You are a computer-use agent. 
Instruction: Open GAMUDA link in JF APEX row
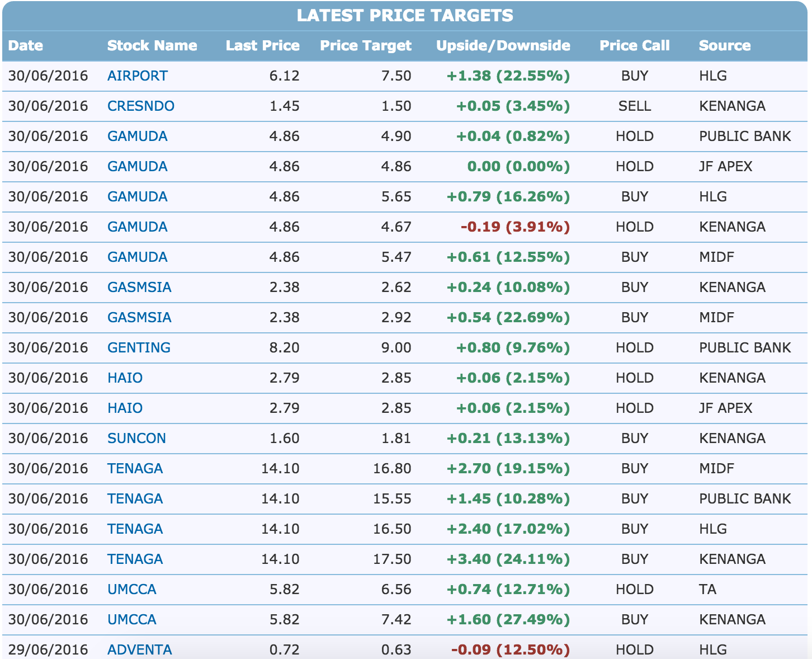point(137,167)
